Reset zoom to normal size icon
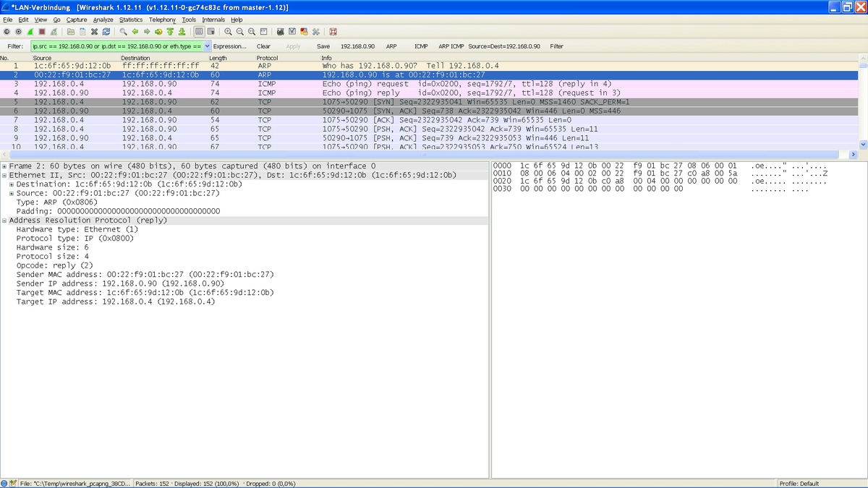The width and height of the screenshot is (868, 488). (252, 32)
